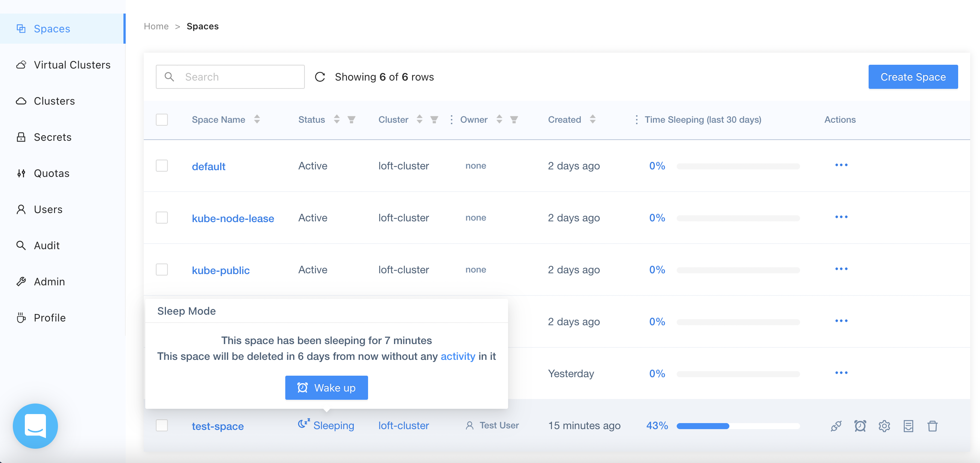Click the Status column filter icon
Screen dimensions: 980x463
[352, 119]
